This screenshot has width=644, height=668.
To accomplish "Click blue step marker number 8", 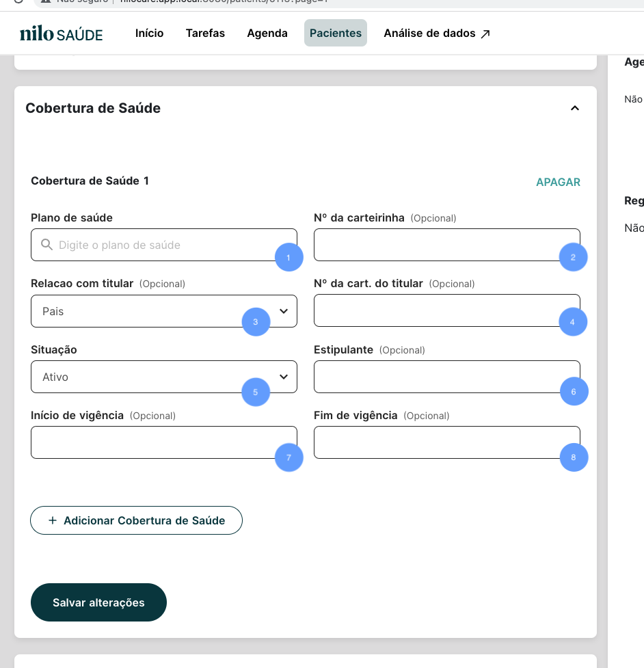I will point(573,457).
